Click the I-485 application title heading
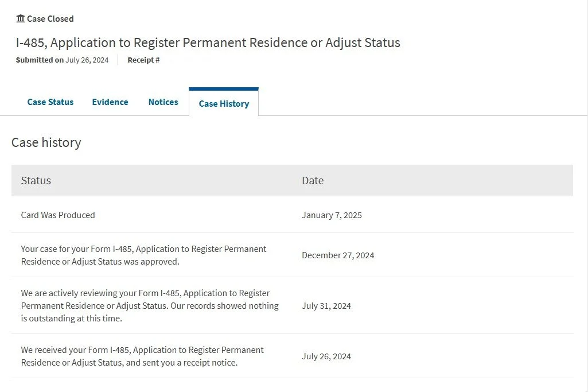 [208, 42]
